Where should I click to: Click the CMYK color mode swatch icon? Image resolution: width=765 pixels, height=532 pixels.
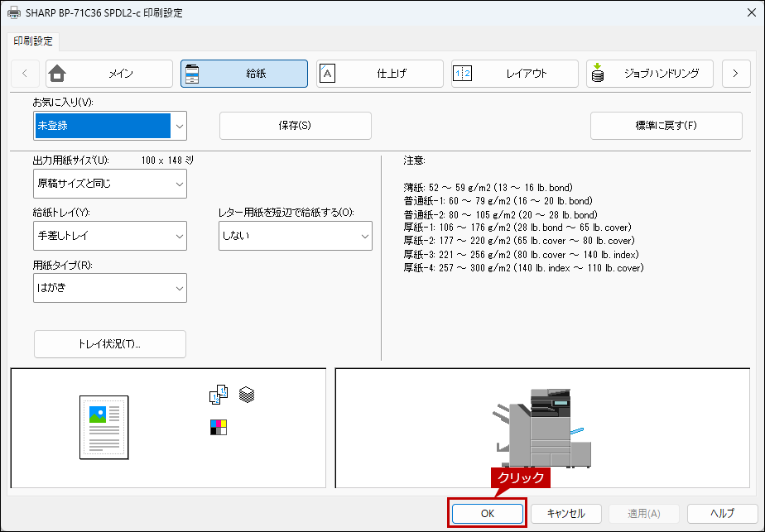[x=219, y=427]
